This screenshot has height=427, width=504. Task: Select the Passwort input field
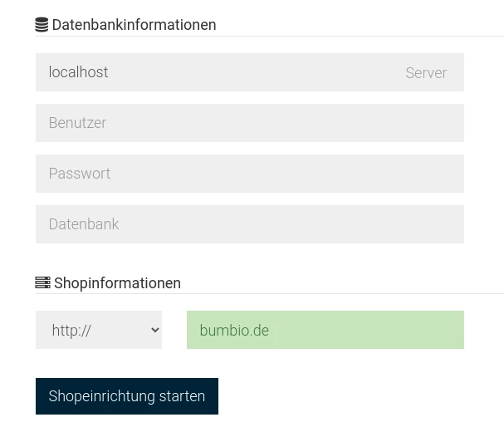click(250, 174)
